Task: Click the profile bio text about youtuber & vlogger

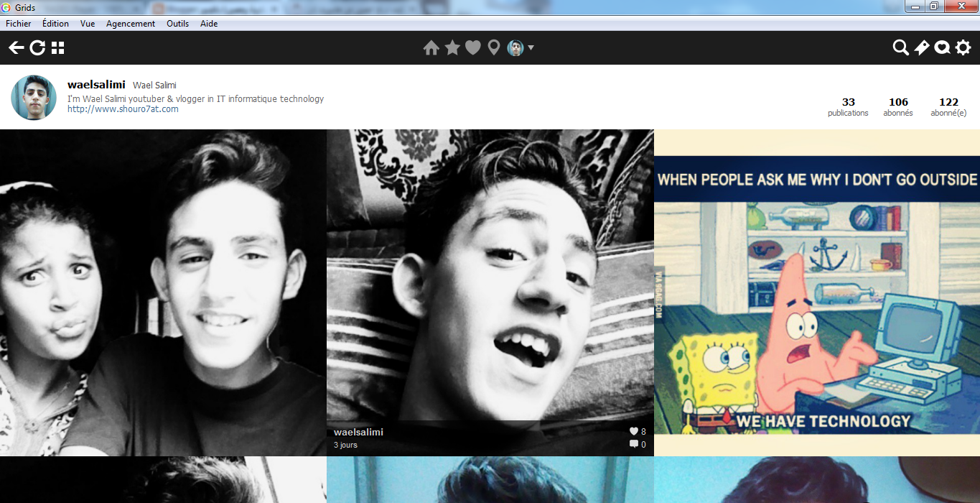Action: (x=195, y=99)
